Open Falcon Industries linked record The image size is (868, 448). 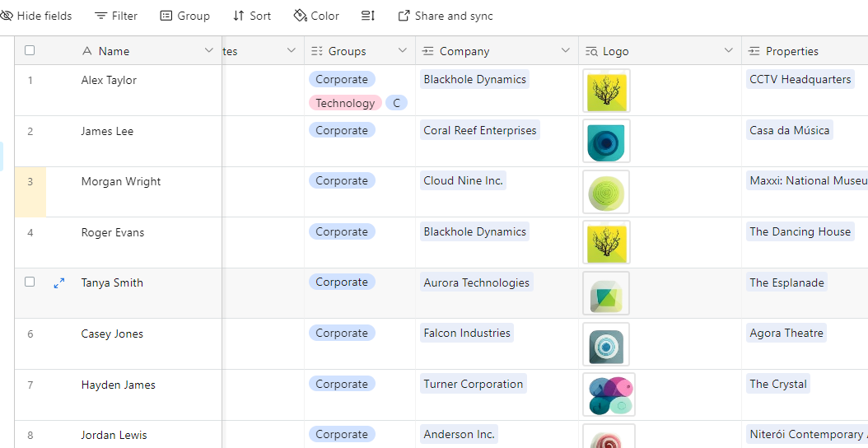467,333
